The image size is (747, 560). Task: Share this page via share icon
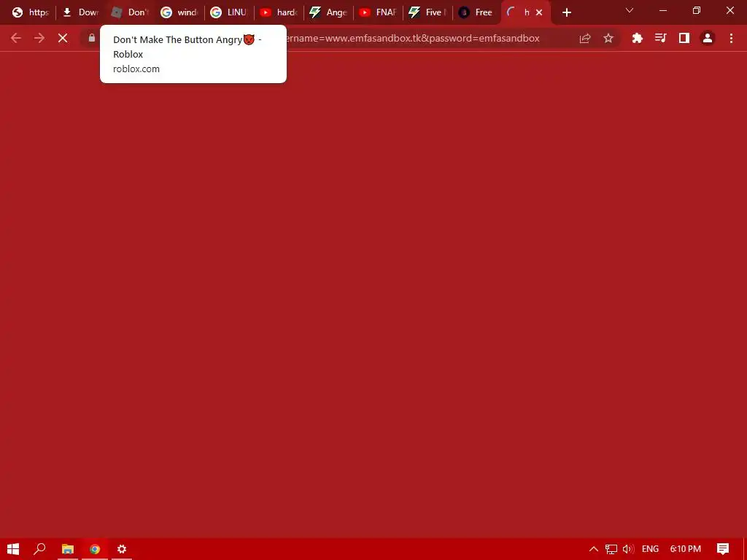tap(585, 38)
